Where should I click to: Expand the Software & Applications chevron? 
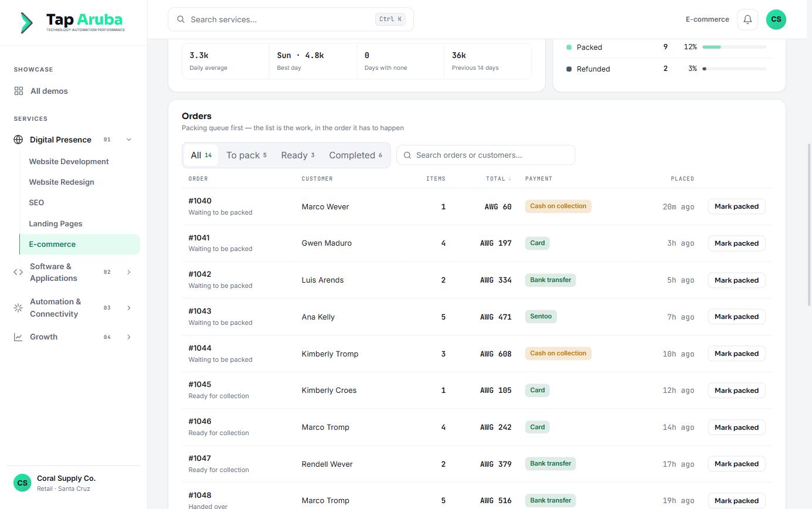pyautogui.click(x=129, y=272)
